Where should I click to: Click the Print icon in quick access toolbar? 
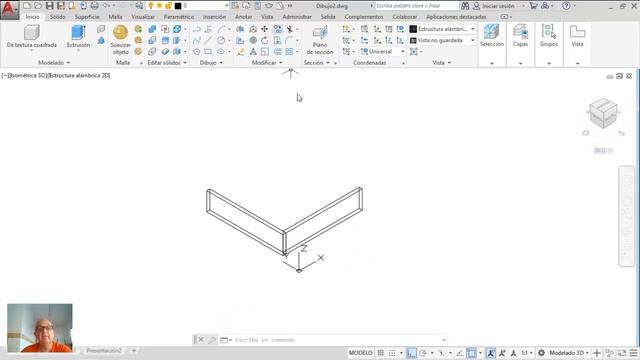pyautogui.click(x=95, y=6)
